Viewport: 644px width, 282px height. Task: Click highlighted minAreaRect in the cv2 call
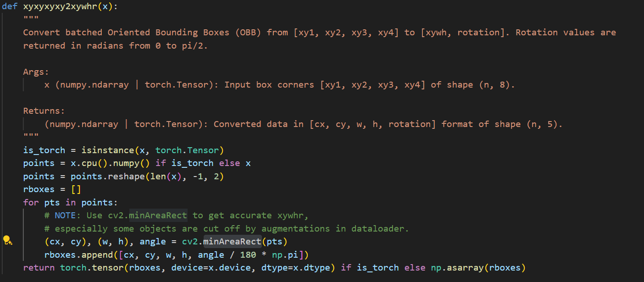pyautogui.click(x=232, y=241)
